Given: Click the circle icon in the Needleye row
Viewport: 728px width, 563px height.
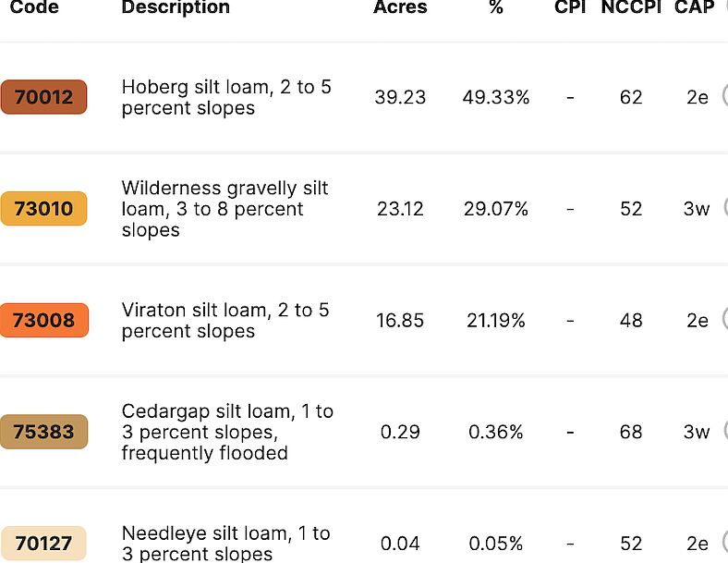Looking at the screenshot, I should [724, 542].
